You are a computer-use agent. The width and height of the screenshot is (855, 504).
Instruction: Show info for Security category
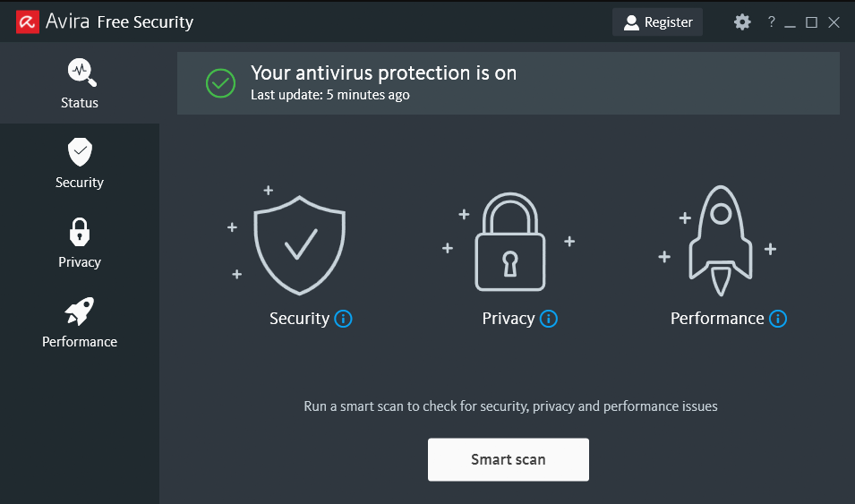pos(343,319)
